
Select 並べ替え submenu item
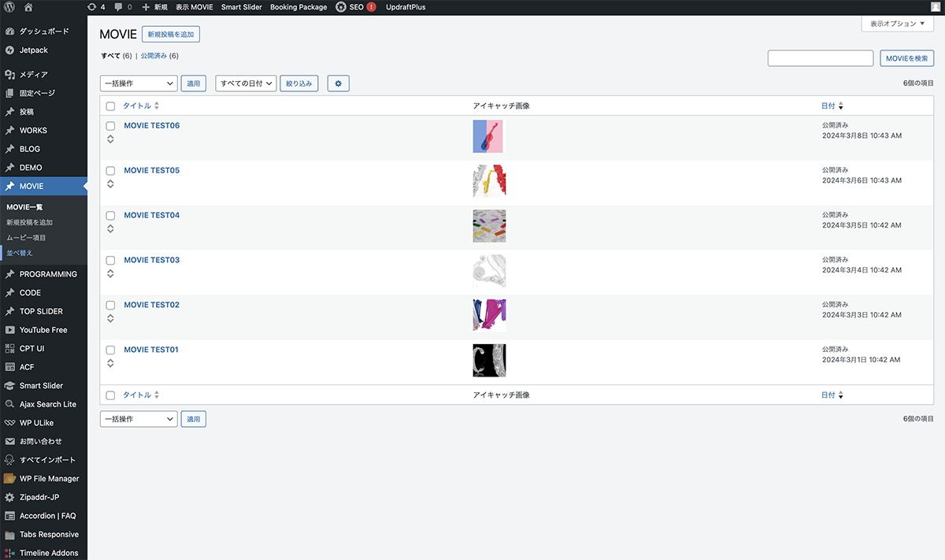tap(20, 253)
